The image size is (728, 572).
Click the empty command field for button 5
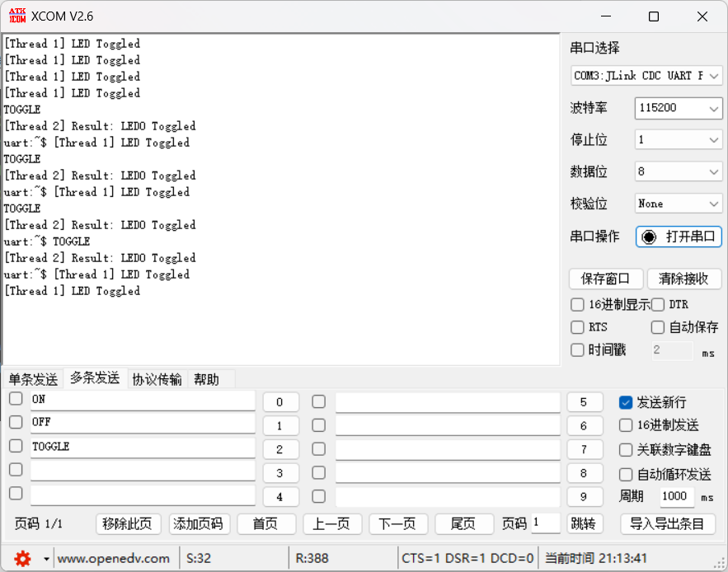(448, 402)
